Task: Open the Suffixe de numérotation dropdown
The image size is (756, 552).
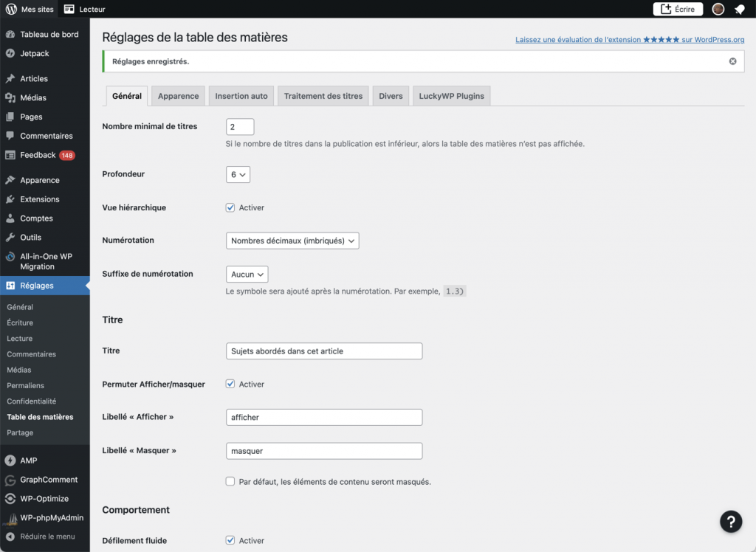Action: coord(247,275)
